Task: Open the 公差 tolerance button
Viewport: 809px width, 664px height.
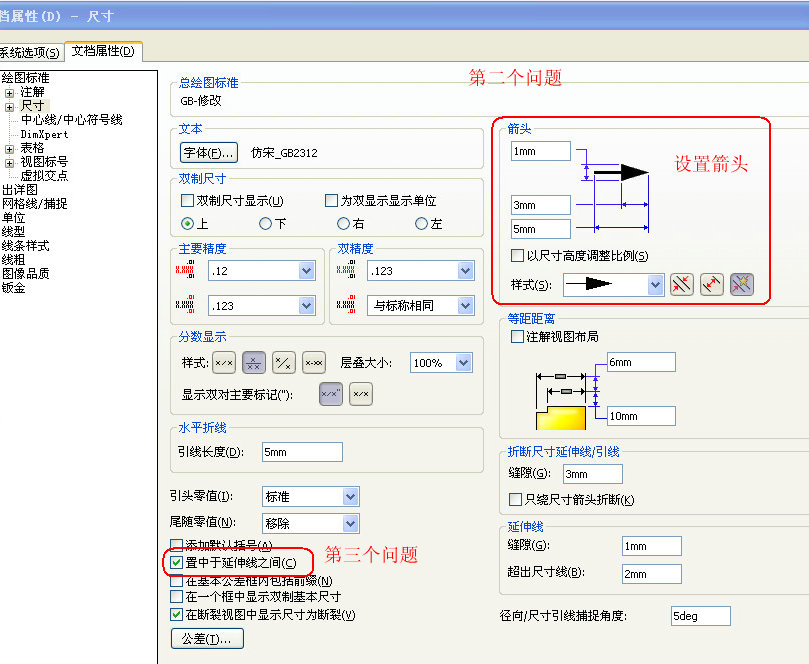Action: click(207, 639)
